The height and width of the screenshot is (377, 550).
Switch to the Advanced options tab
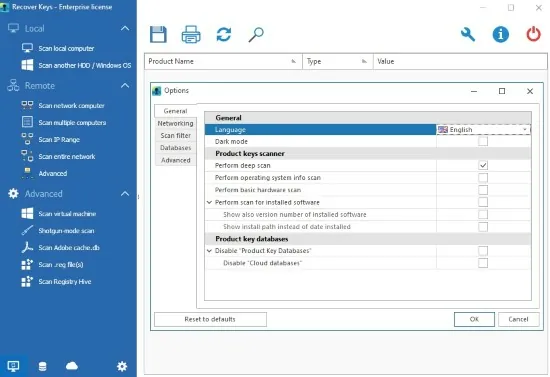pos(175,160)
